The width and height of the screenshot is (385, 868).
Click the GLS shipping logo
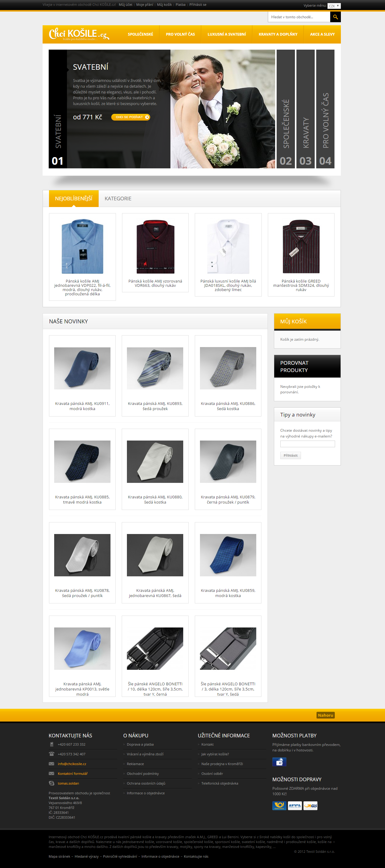[310, 806]
